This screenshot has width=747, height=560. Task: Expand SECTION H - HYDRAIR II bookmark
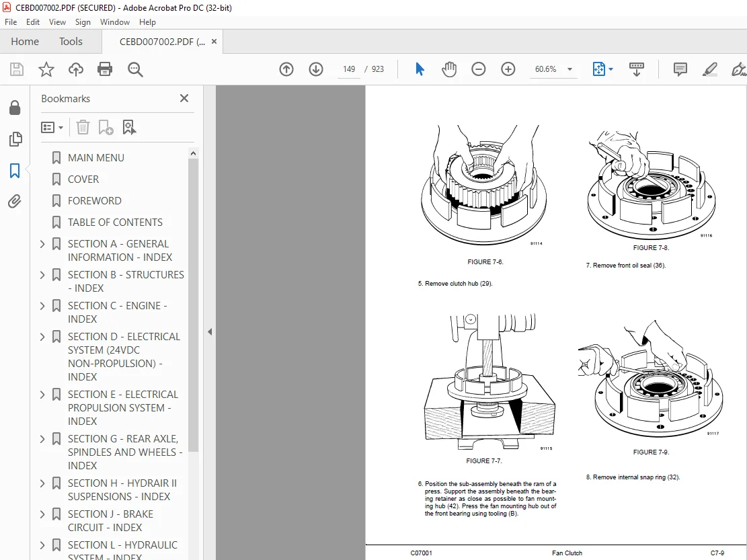[x=42, y=483]
